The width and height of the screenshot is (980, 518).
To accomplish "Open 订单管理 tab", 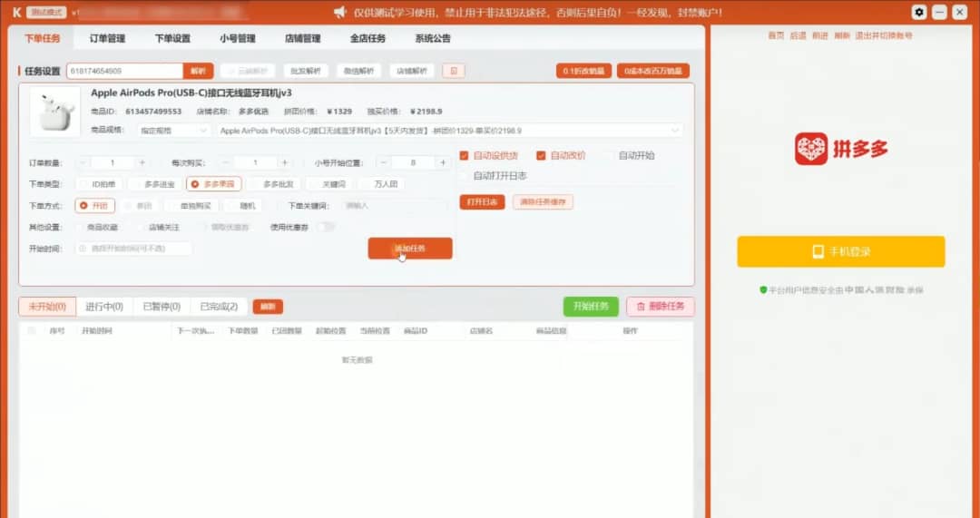I will click(107, 38).
